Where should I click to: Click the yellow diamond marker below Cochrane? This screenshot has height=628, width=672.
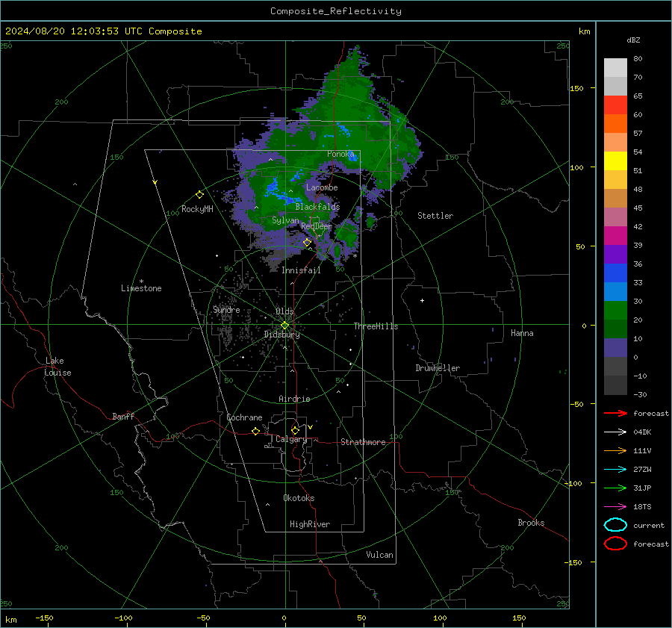[255, 432]
